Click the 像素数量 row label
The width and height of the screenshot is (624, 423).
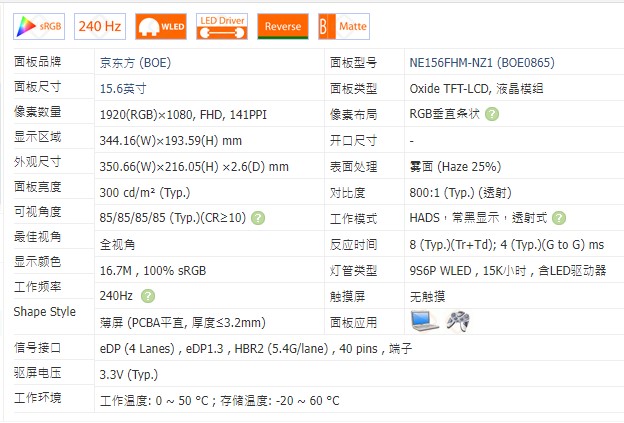pyautogui.click(x=37, y=111)
